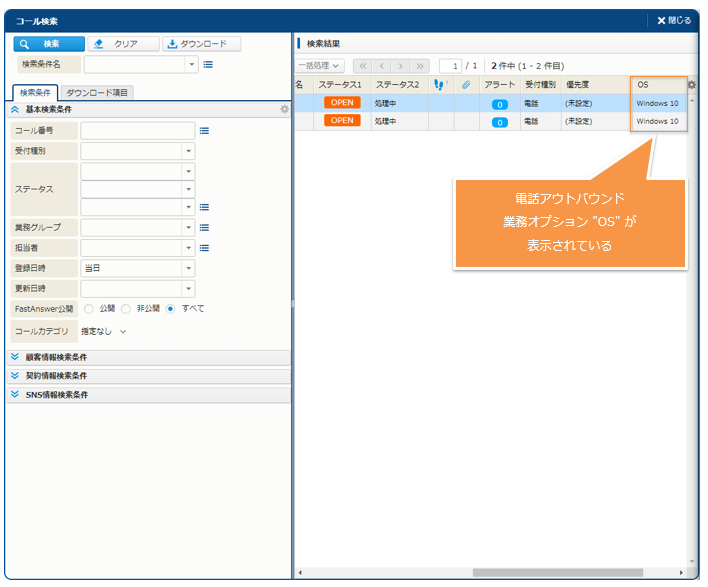
Task: Open gear settings in 基本検索条件 header
Action: (x=284, y=109)
